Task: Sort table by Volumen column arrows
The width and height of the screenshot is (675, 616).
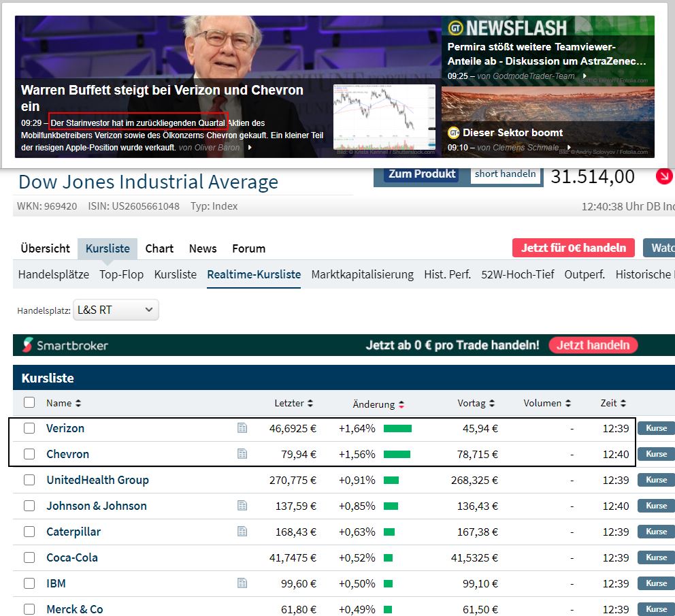Action: click(567, 403)
